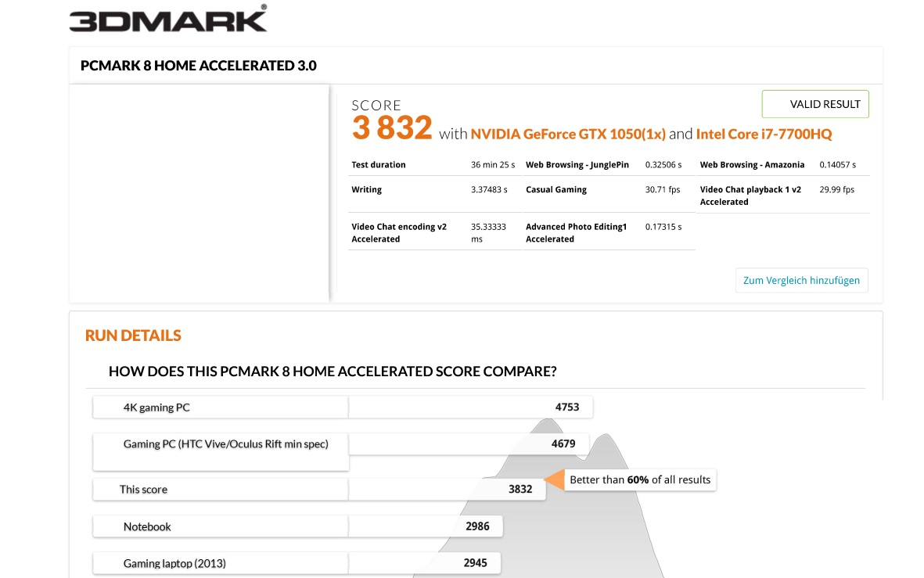
Task: Click the 29.99 fps value
Action: click(x=837, y=190)
